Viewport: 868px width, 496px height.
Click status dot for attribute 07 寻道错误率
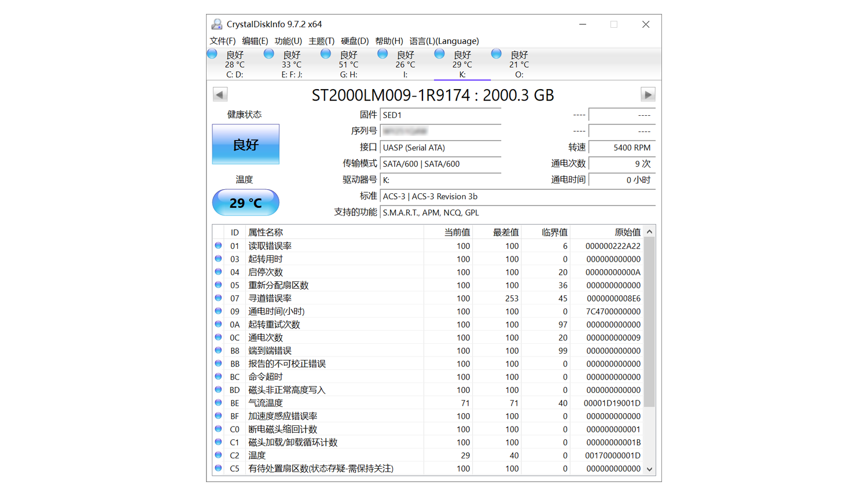tap(218, 298)
